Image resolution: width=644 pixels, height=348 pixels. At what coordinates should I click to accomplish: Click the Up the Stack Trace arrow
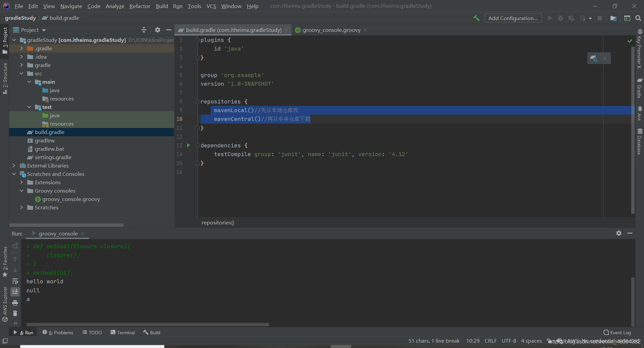(15, 259)
